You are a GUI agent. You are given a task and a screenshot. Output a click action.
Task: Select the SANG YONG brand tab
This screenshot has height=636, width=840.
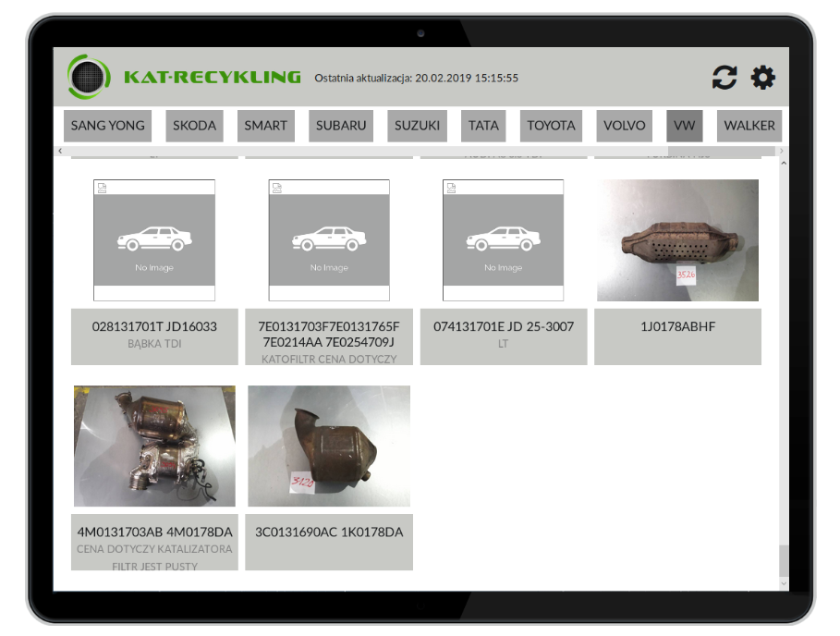pyautogui.click(x=108, y=126)
